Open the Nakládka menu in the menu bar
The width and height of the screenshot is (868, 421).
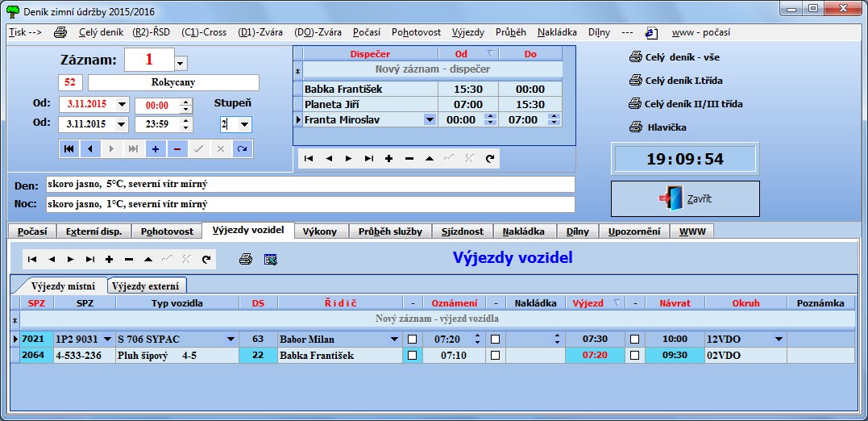557,33
